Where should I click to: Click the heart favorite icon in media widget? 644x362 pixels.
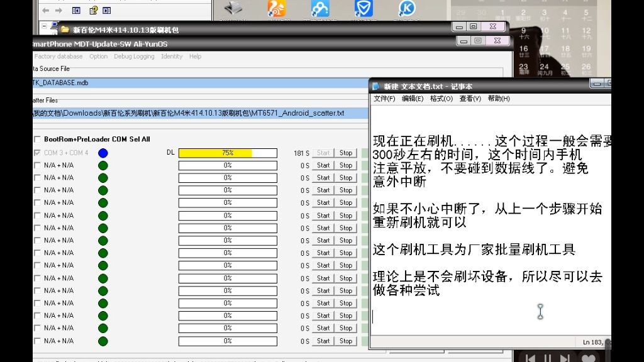click(x=589, y=358)
